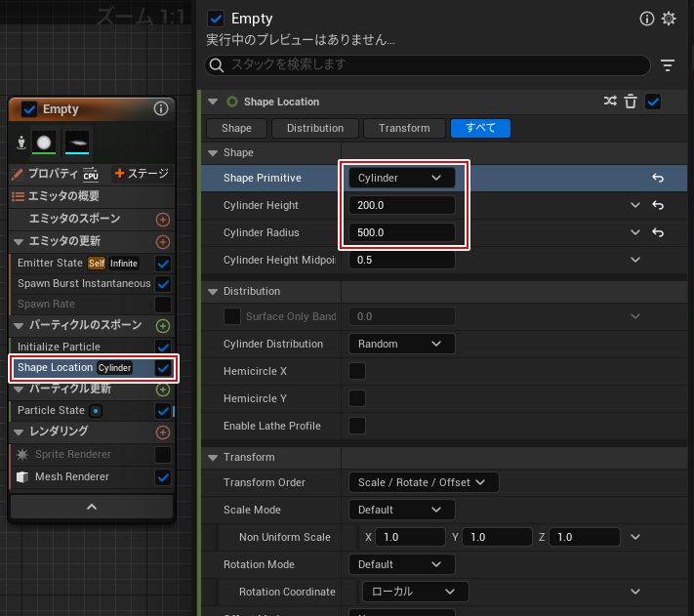Click the ステージ button on emitter node
694x616 pixels.
pos(142,174)
